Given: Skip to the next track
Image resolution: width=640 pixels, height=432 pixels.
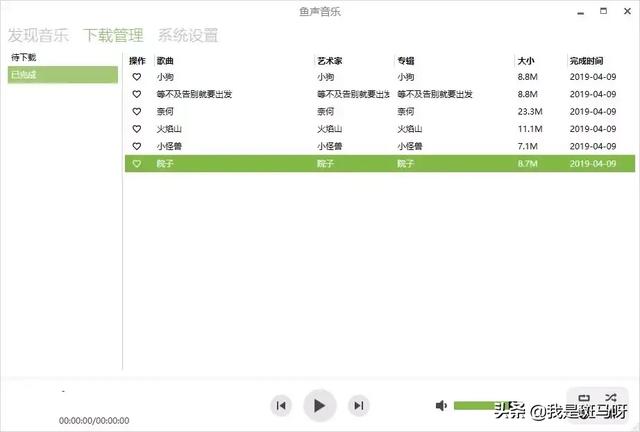Looking at the screenshot, I should (x=358, y=405).
